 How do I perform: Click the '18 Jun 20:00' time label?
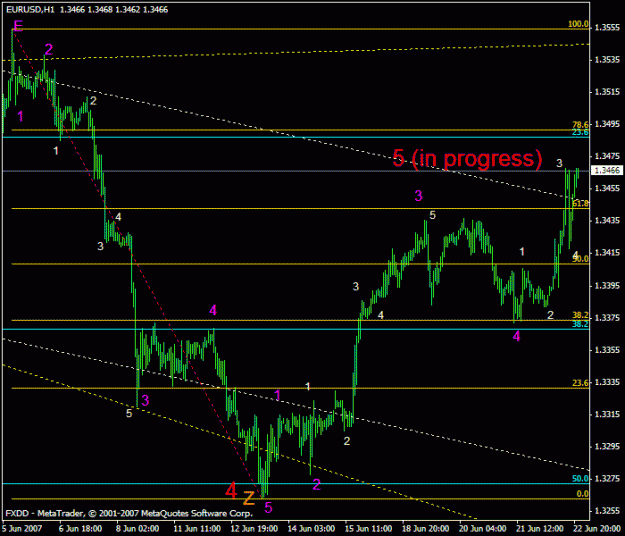click(x=425, y=529)
